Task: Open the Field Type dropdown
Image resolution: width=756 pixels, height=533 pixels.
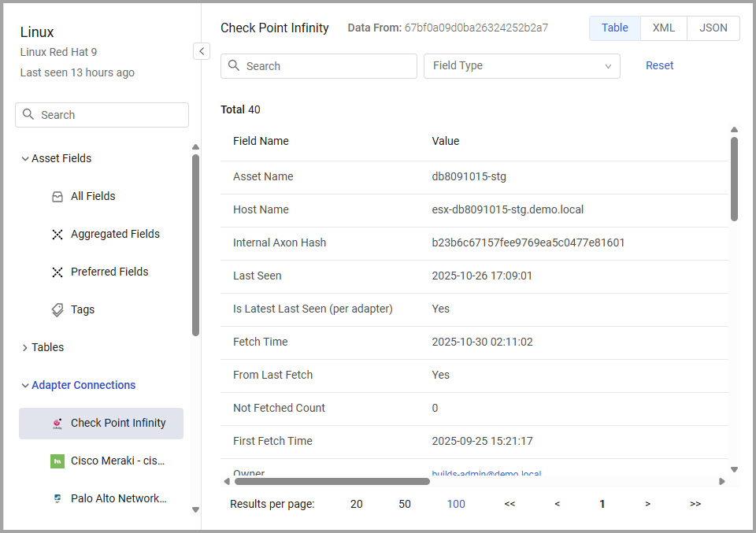Action: click(x=521, y=66)
